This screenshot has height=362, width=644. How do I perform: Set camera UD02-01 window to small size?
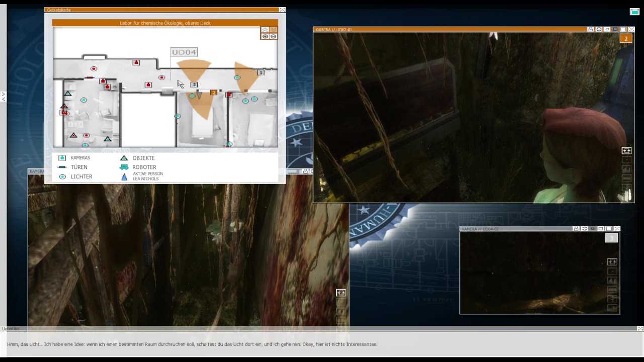(x=607, y=29)
